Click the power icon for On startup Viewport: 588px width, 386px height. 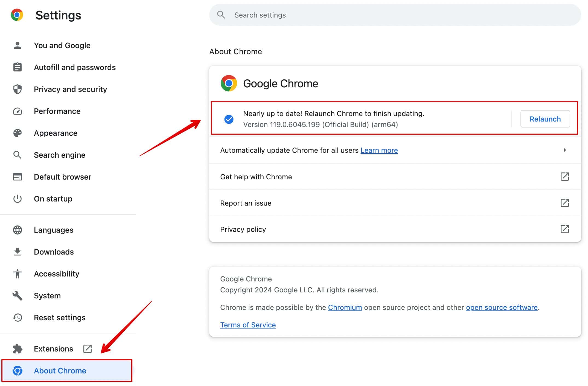[18, 199]
